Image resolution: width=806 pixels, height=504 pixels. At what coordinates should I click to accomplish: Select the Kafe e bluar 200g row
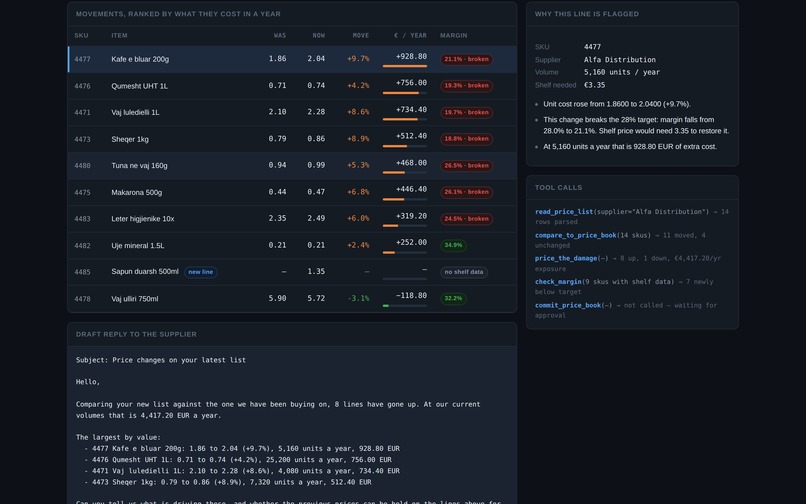(292, 59)
